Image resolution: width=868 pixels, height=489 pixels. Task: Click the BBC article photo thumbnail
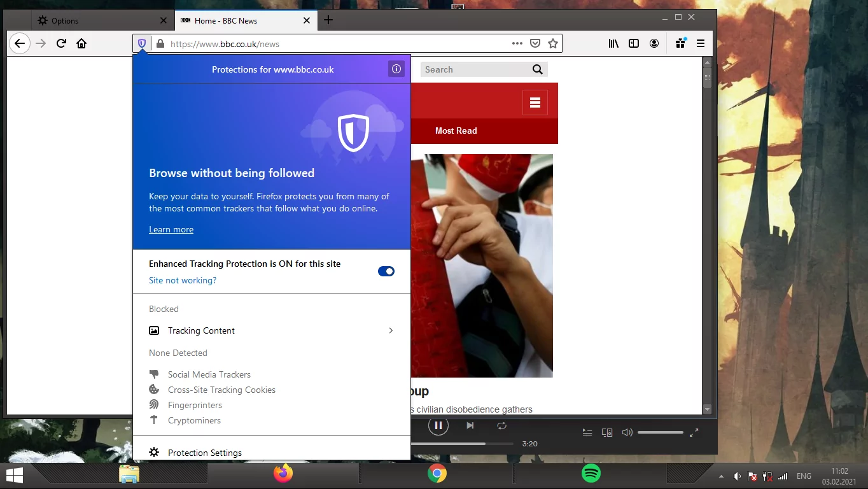pyautogui.click(x=482, y=266)
